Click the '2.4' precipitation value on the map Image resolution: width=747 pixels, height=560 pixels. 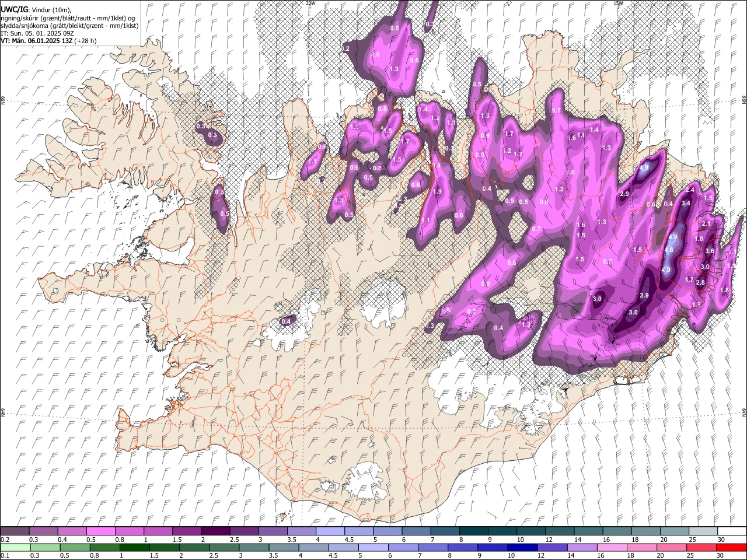(690, 190)
